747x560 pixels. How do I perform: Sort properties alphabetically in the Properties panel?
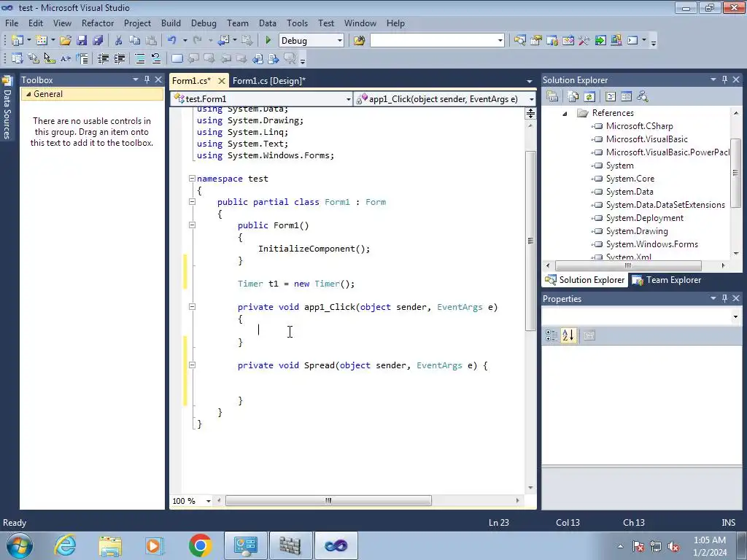tap(568, 335)
